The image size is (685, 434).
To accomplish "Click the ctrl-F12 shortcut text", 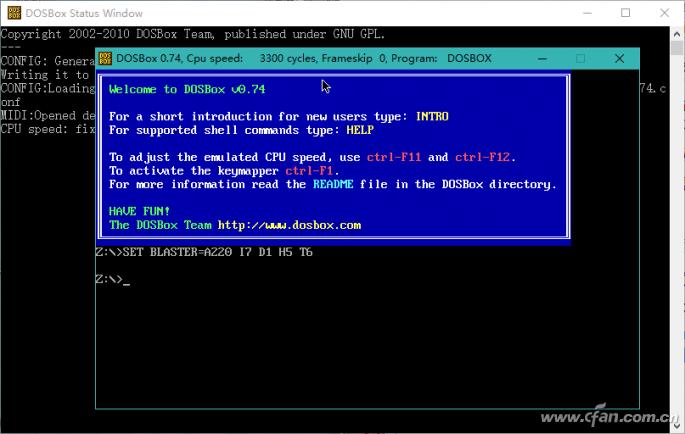I will coord(483,157).
